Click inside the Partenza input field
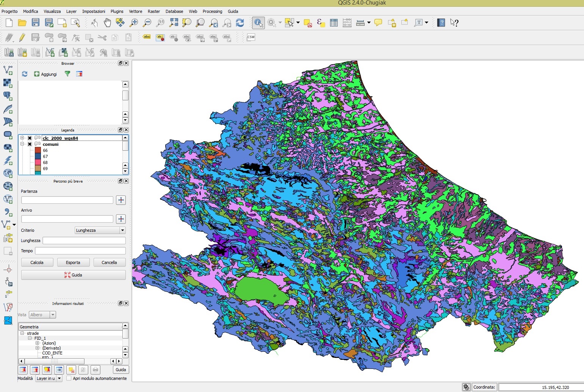Image resolution: width=584 pixels, height=392 pixels. click(67, 200)
